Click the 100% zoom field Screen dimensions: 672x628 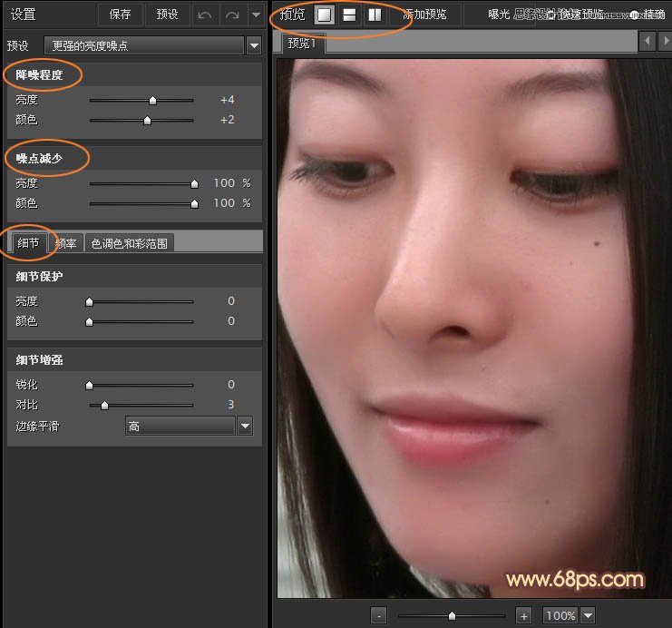[560, 615]
